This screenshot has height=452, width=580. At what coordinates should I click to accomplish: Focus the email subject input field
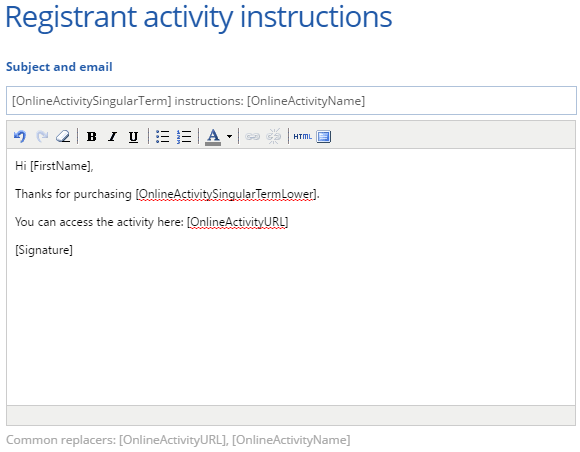pos(291,101)
